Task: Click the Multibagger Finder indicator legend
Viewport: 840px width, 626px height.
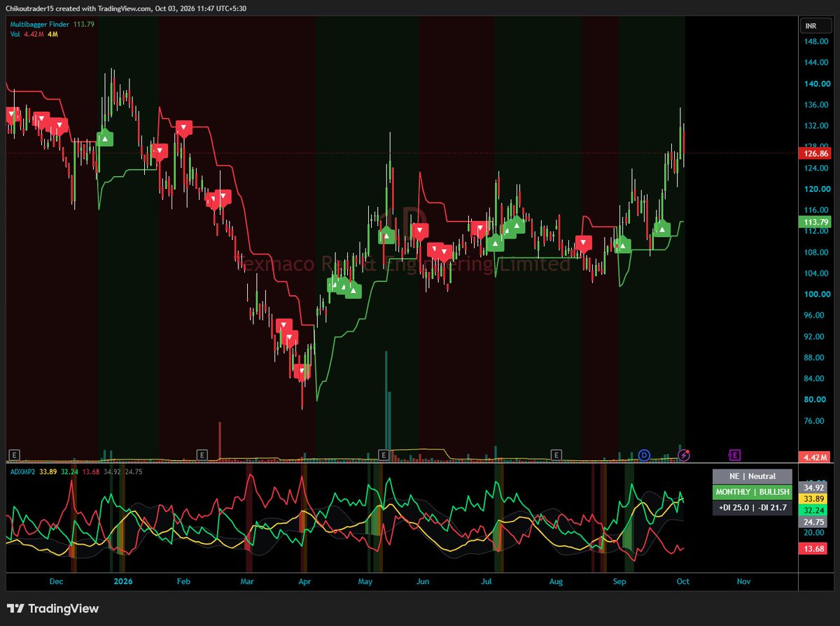Action: (x=52, y=24)
